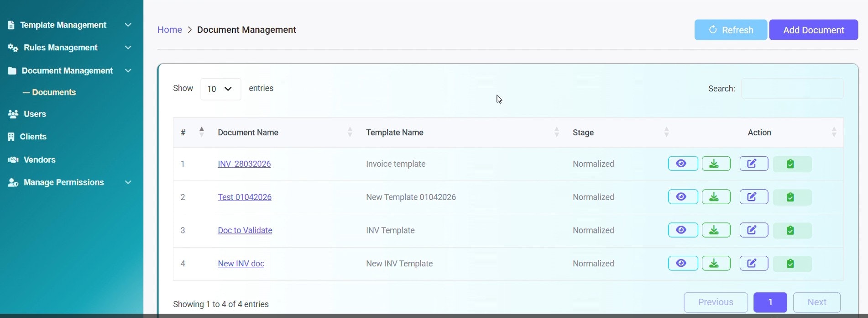The width and height of the screenshot is (868, 318).
Task: Download the New INV doc
Action: coord(716,263)
